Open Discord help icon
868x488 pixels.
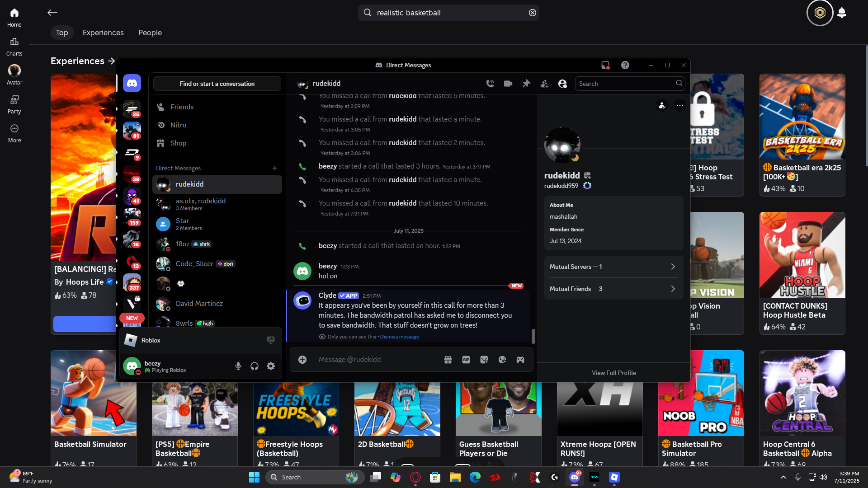pyautogui.click(x=625, y=65)
